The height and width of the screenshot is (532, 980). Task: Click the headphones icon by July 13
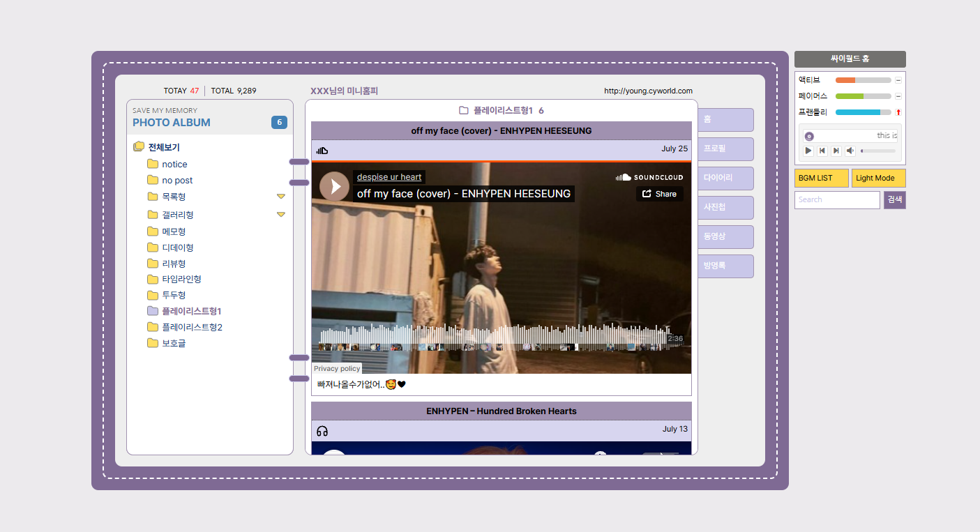click(x=322, y=431)
